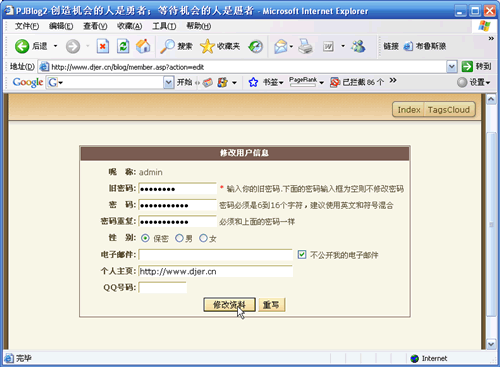
Task: Click the Refresh page icon
Action: [x=123, y=46]
